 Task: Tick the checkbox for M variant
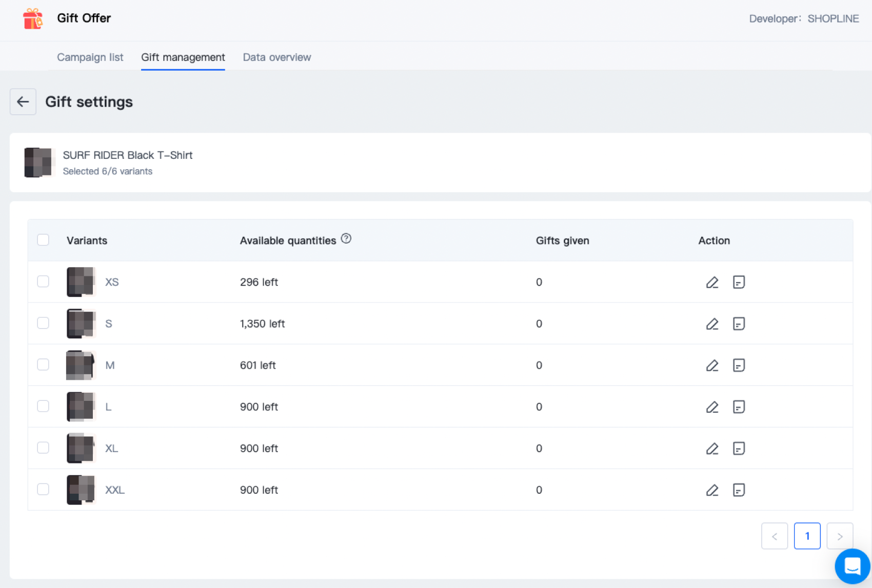pos(43,364)
